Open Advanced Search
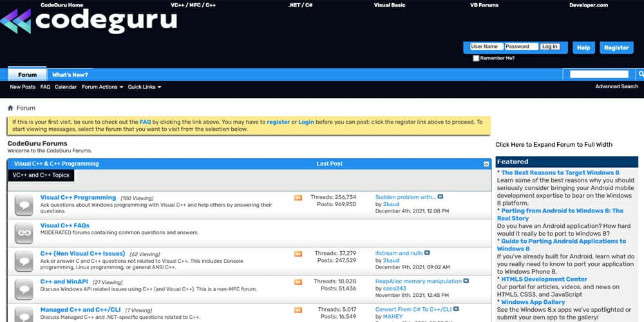Viewport: 644px width, 322px height. (617, 87)
